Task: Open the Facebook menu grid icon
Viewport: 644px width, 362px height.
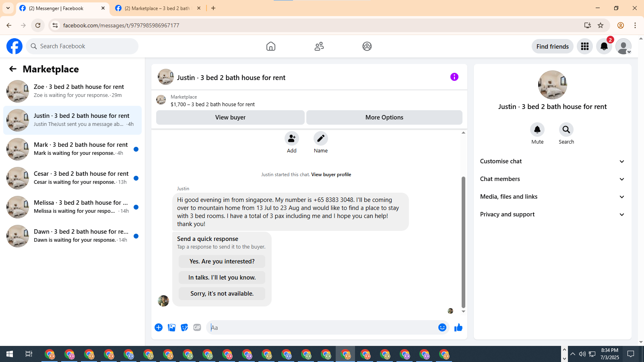Action: click(585, 46)
